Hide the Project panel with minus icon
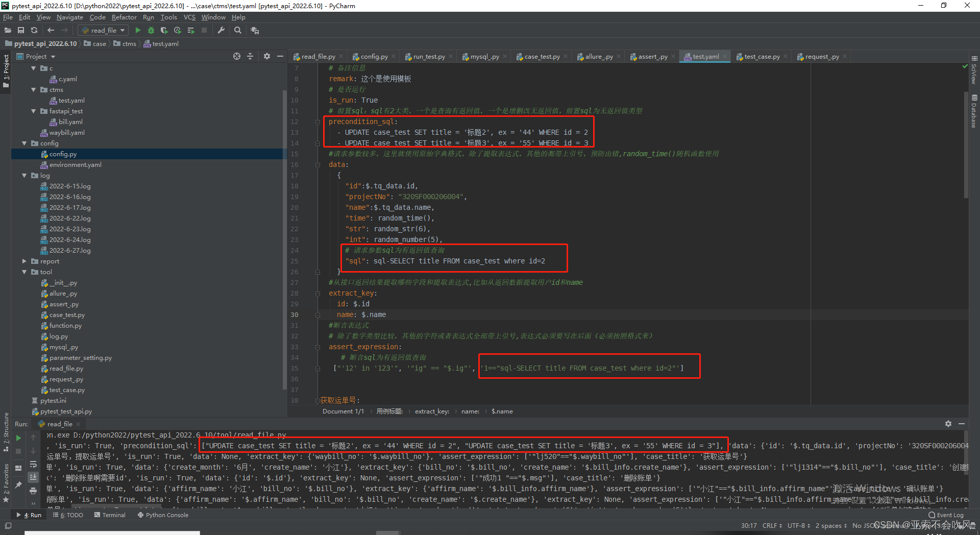The height and width of the screenshot is (535, 980). click(x=280, y=56)
